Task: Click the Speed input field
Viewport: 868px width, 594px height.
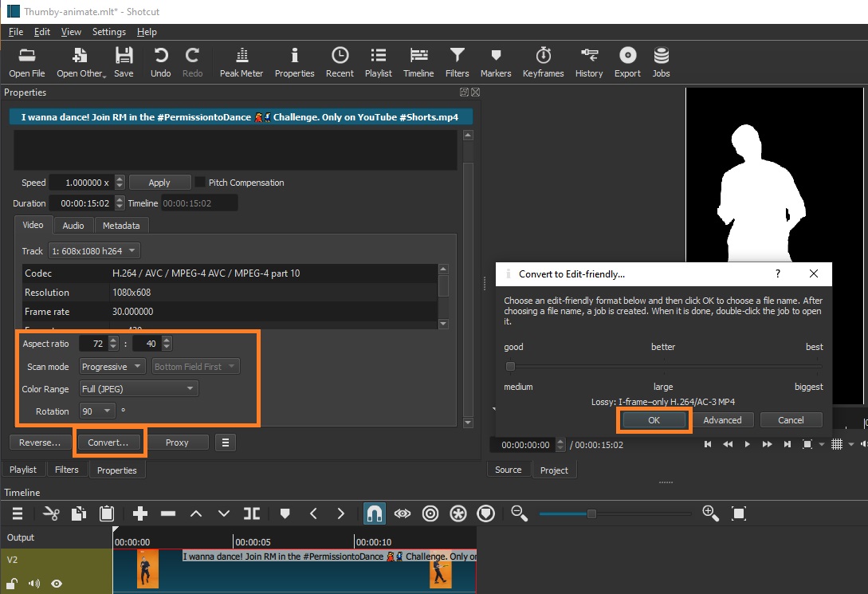Action: coord(81,182)
